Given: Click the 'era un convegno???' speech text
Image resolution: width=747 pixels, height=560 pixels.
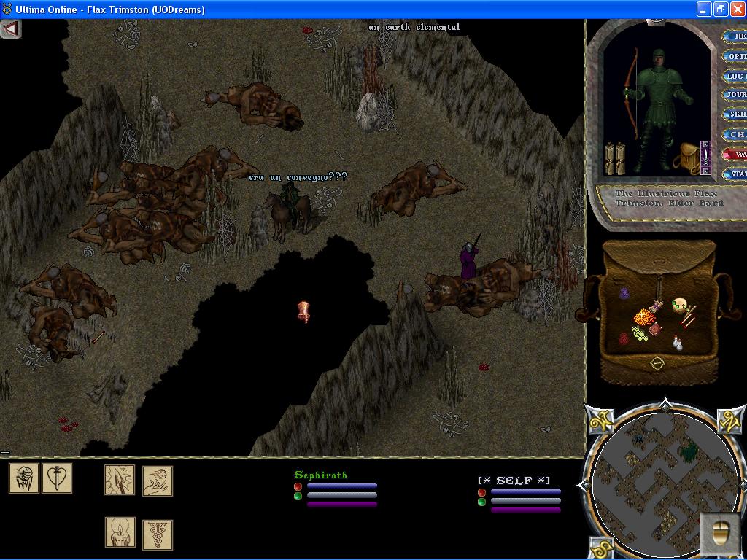Looking at the screenshot, I should [298, 177].
